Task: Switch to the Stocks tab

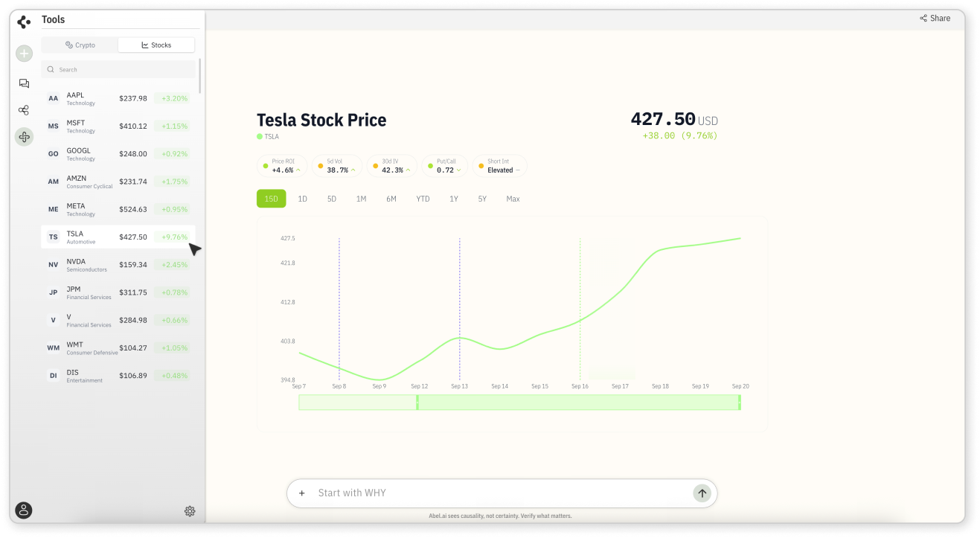Action: pos(156,45)
